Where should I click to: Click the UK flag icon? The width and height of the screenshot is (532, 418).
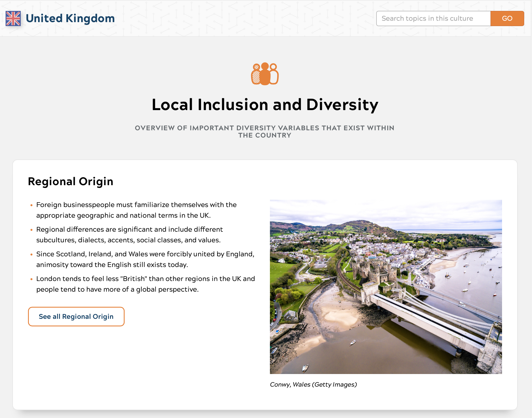click(x=13, y=18)
